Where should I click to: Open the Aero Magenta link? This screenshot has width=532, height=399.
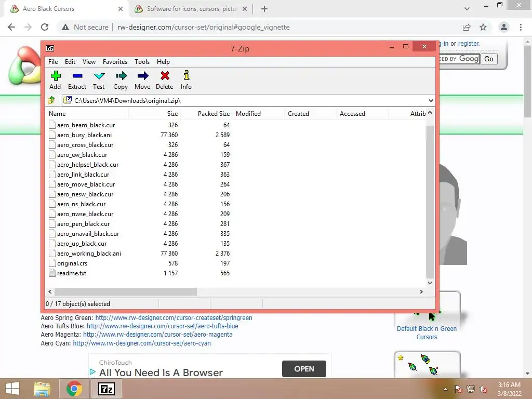(x=158, y=335)
